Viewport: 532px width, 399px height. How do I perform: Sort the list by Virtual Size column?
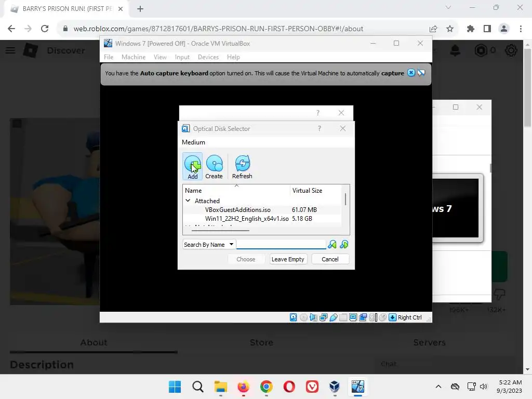316,191
